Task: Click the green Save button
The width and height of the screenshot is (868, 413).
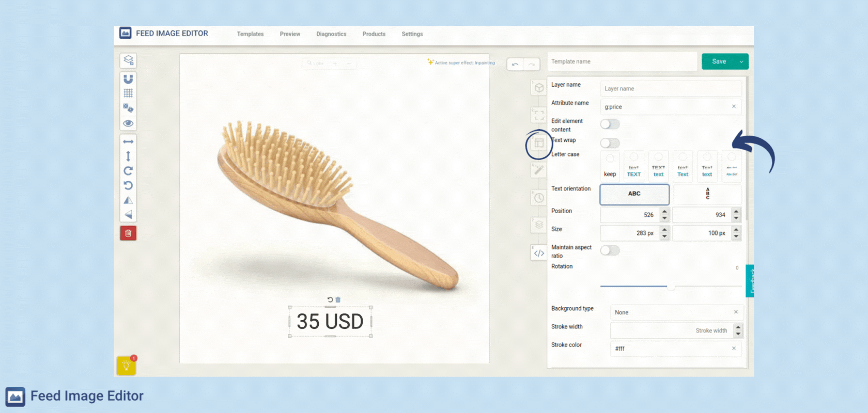Action: pyautogui.click(x=719, y=61)
